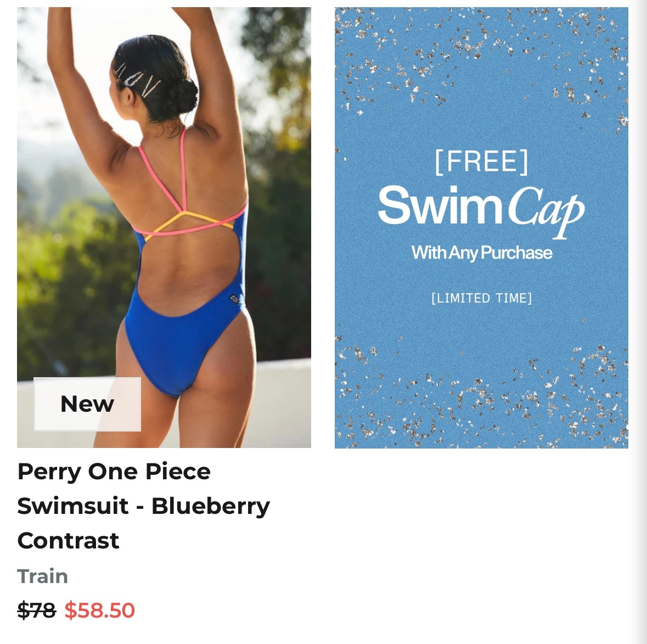The width and height of the screenshot is (647, 644).
Task: Select the gray "Train" category label
Action: tap(42, 576)
